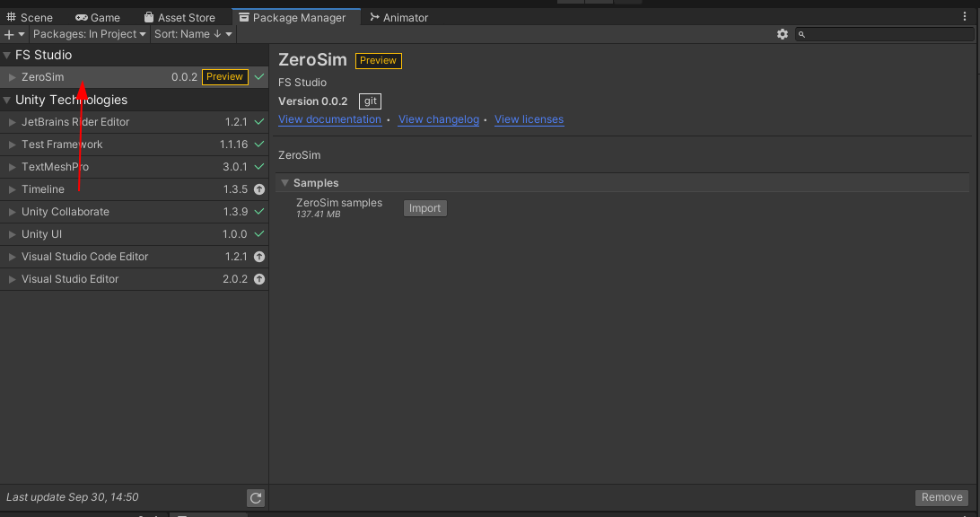The width and height of the screenshot is (980, 517).
Task: Click update icon for Visual Studio Code Editor
Action: (259, 257)
